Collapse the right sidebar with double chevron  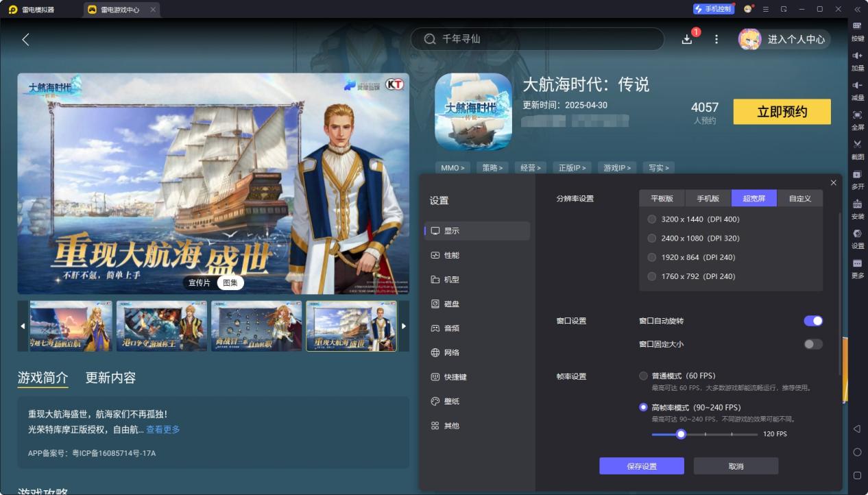pos(857,9)
